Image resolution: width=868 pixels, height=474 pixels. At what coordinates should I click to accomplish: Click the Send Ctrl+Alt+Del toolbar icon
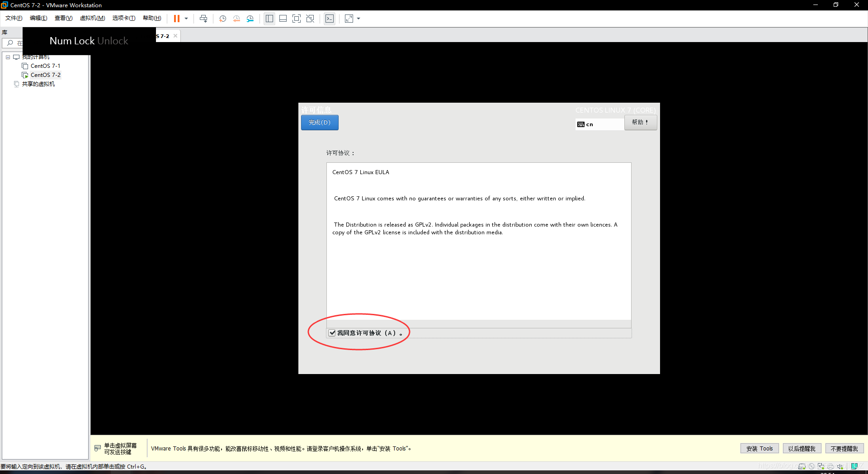tap(203, 19)
